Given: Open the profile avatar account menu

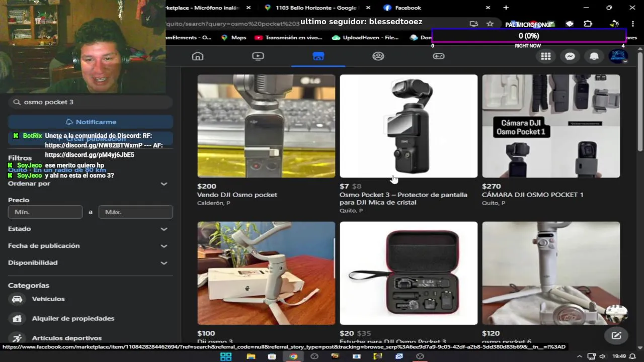Looking at the screenshot, I should tap(618, 56).
